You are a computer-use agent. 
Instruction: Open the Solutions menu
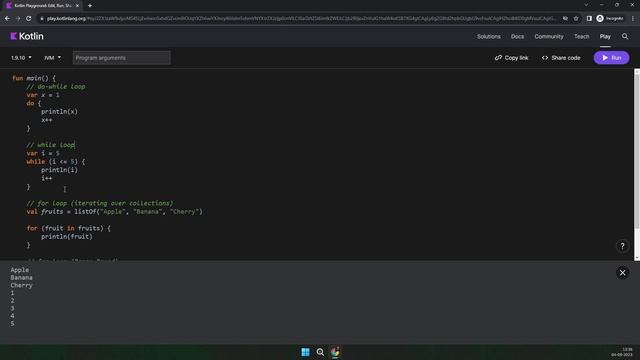click(x=488, y=36)
